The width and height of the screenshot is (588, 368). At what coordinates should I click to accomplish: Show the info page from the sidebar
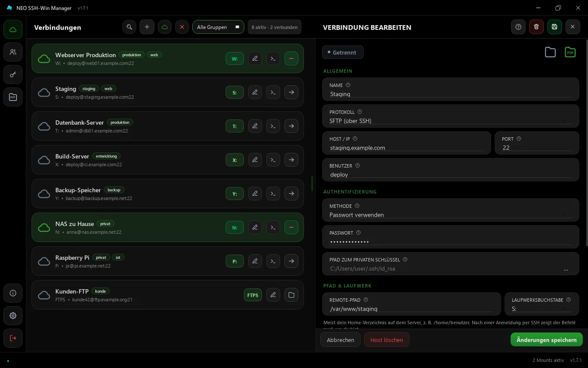coord(13,293)
